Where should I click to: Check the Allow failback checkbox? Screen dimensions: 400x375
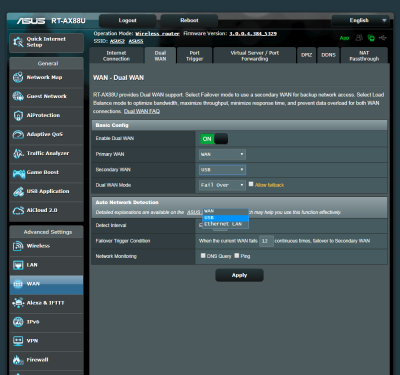pos(251,184)
